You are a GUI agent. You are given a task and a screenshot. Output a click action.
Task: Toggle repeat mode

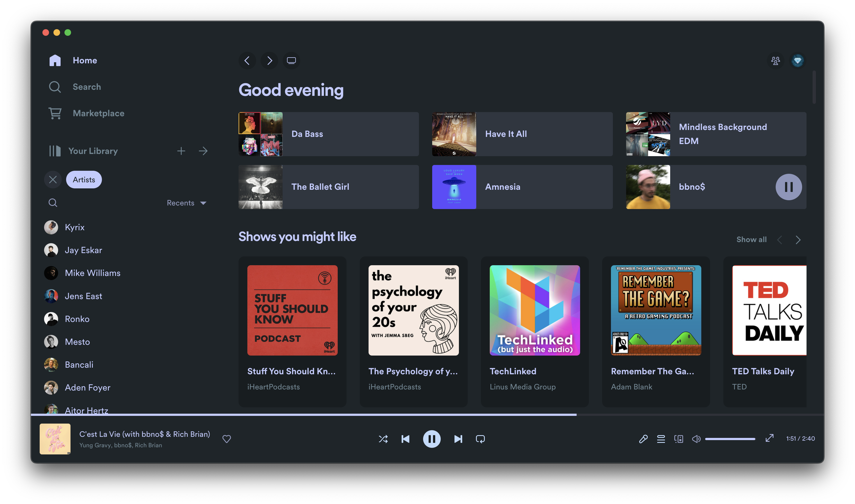point(480,439)
